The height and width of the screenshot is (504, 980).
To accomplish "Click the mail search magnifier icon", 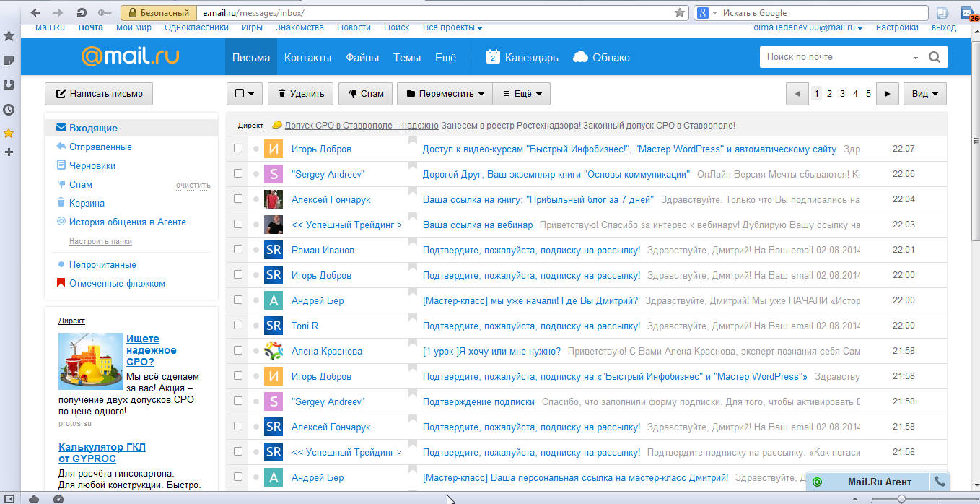I will coord(935,57).
